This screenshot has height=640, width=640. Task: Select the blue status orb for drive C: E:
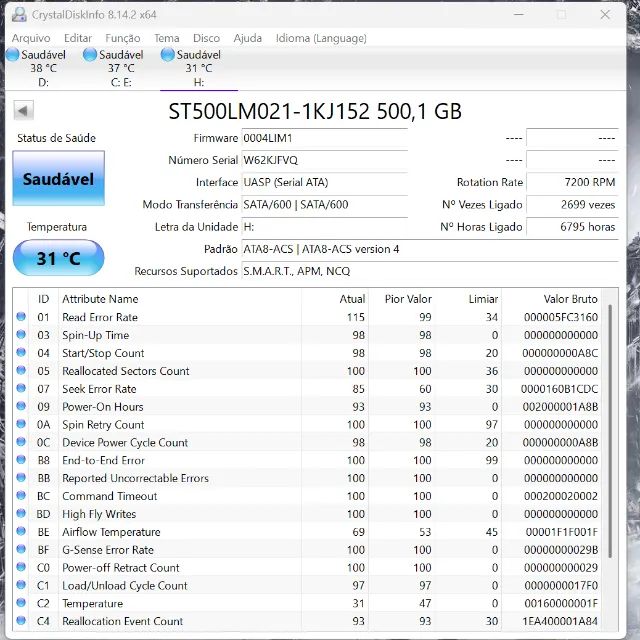tap(90, 54)
